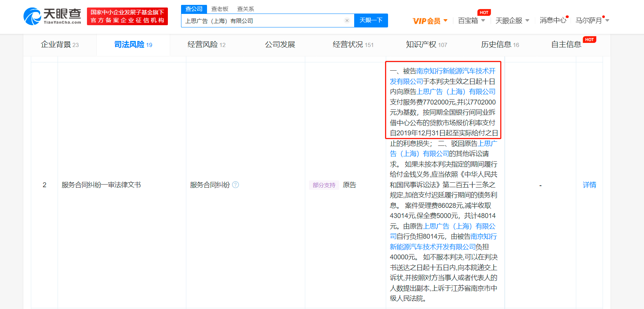Click 上思广告（上海）有限公司 link after 内向原告
This screenshot has height=309, width=644.
point(456,92)
